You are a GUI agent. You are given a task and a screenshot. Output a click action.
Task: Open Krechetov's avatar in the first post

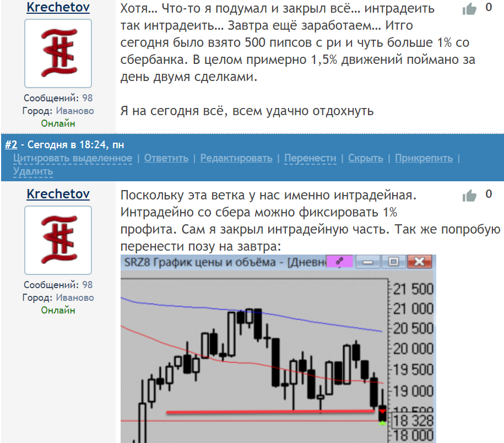58,52
